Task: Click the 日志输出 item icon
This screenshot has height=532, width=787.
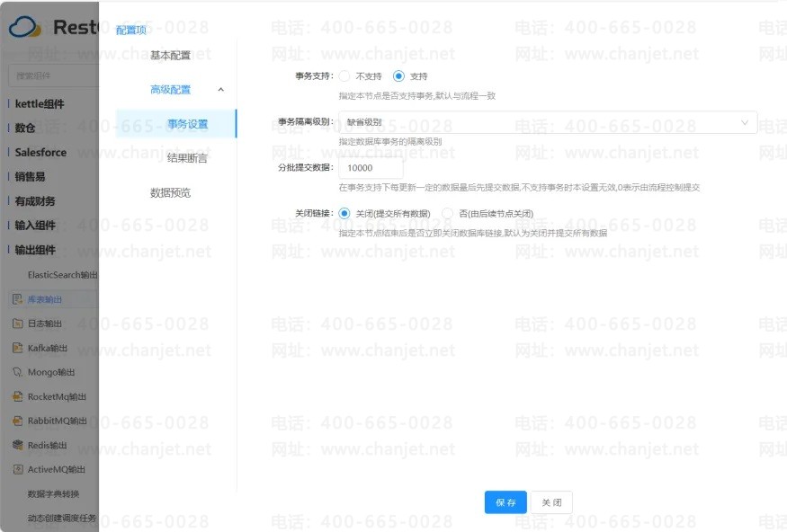Action: tap(18, 324)
